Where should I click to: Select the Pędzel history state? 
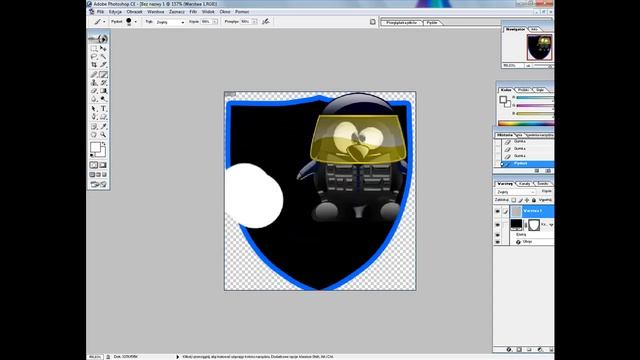[x=527, y=163]
